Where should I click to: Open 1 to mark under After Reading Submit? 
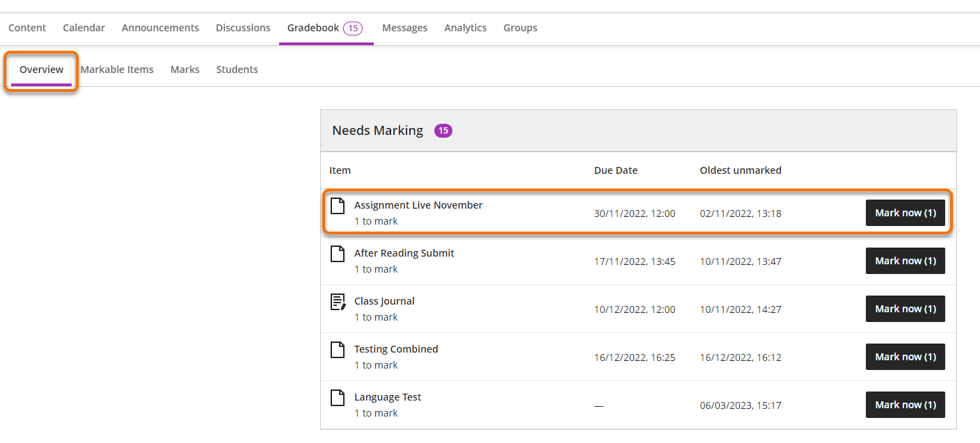376,269
